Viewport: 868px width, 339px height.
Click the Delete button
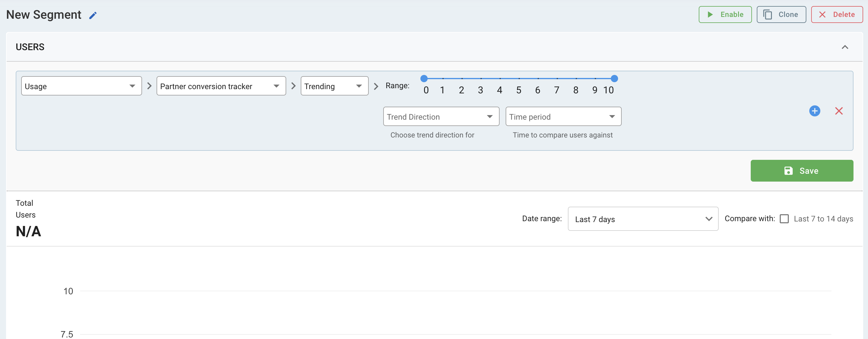point(837,15)
